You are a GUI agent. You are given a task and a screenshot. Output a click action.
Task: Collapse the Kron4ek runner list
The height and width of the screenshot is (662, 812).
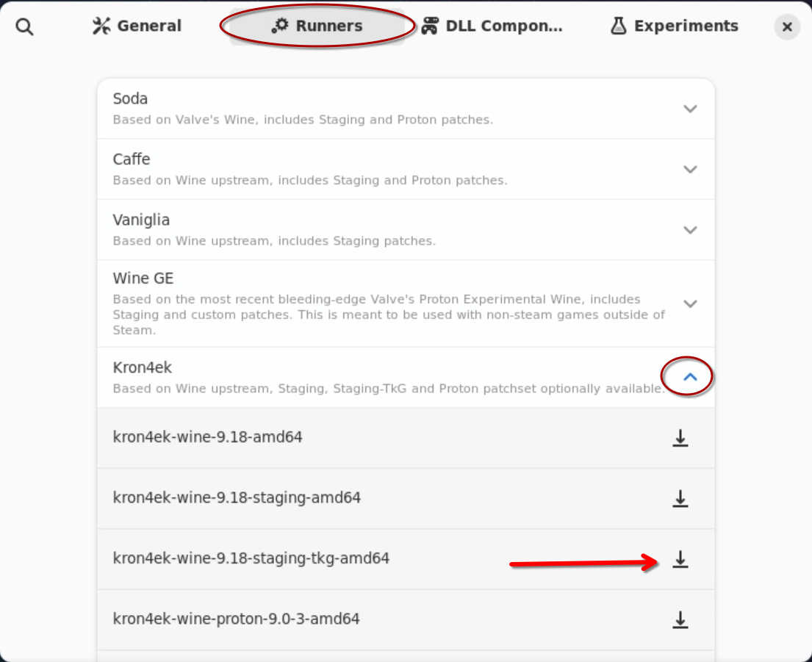coord(689,377)
